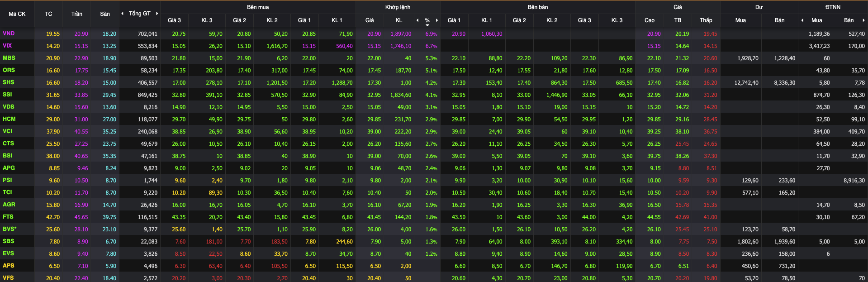Click the Trần column header
This screenshot has width=868, height=282.
coord(77,14)
